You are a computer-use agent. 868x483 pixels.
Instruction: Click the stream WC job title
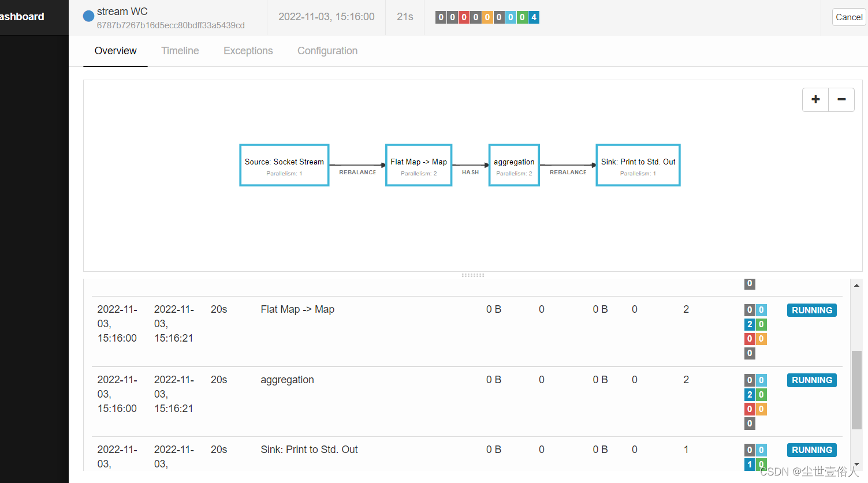click(122, 12)
